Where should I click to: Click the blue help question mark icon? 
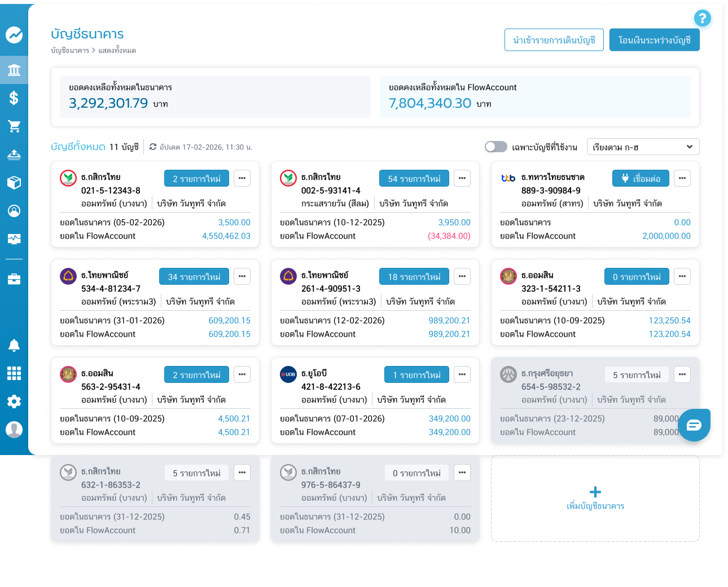point(702,18)
